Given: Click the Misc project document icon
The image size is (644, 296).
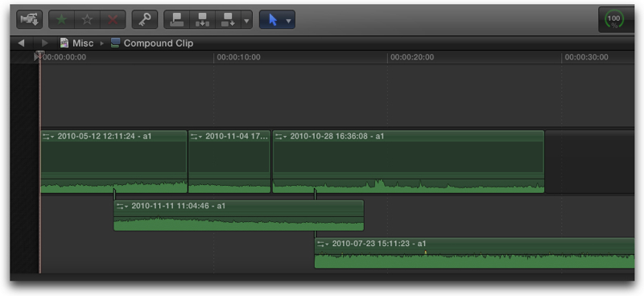Looking at the screenshot, I should pyautogui.click(x=64, y=43).
